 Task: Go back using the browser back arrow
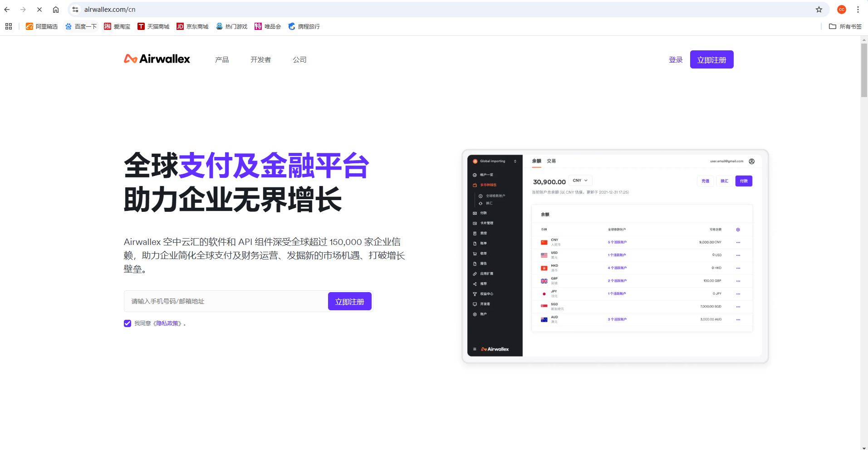pos(7,9)
